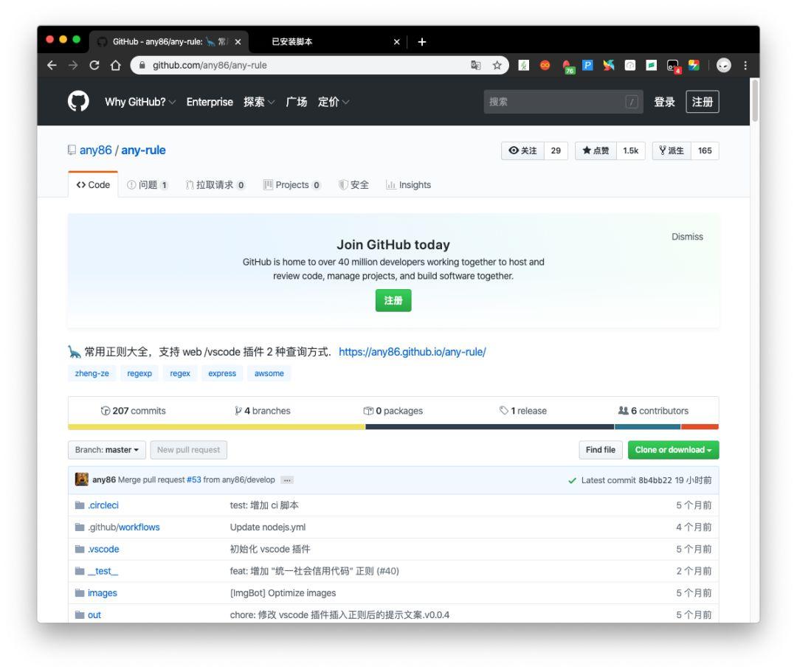Click the 搜索 search input field
797x672 pixels.
tap(561, 102)
